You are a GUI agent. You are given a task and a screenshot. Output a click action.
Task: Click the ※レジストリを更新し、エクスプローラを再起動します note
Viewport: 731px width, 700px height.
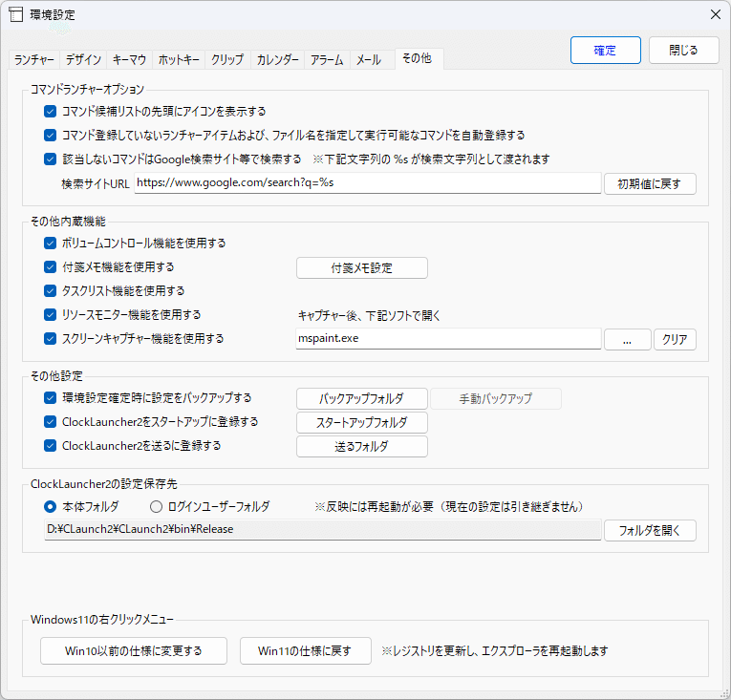tap(495, 650)
